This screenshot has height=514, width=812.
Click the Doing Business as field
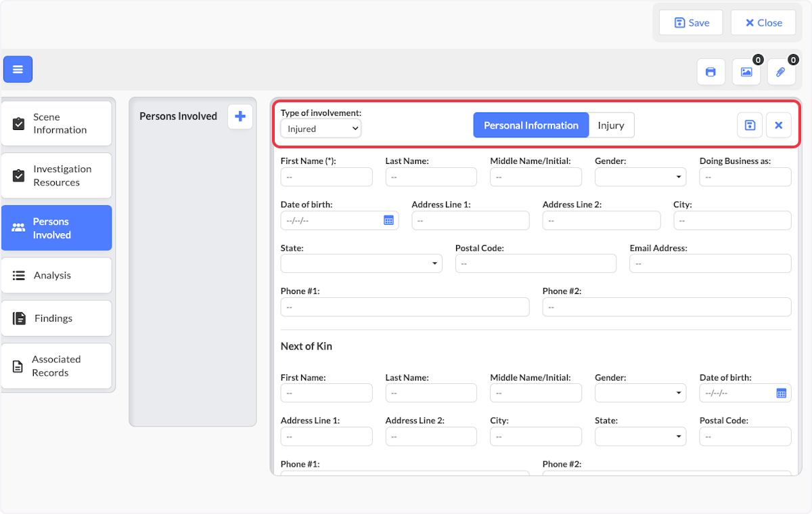click(x=745, y=177)
